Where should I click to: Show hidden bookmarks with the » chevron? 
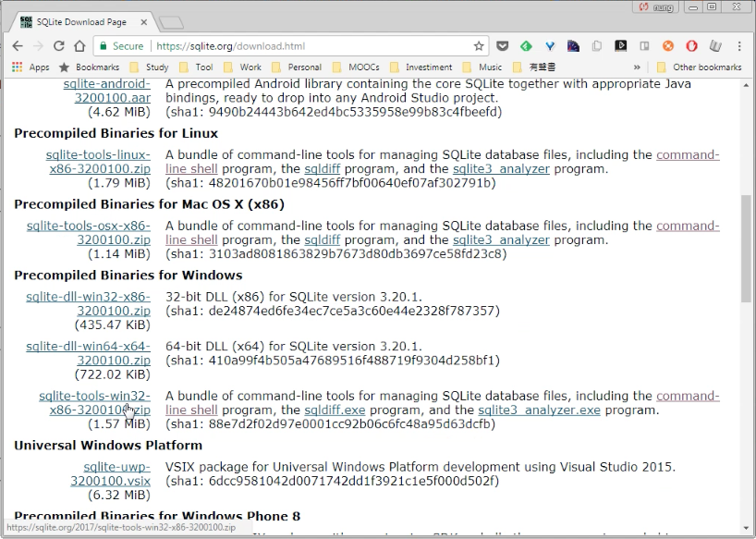(637, 67)
